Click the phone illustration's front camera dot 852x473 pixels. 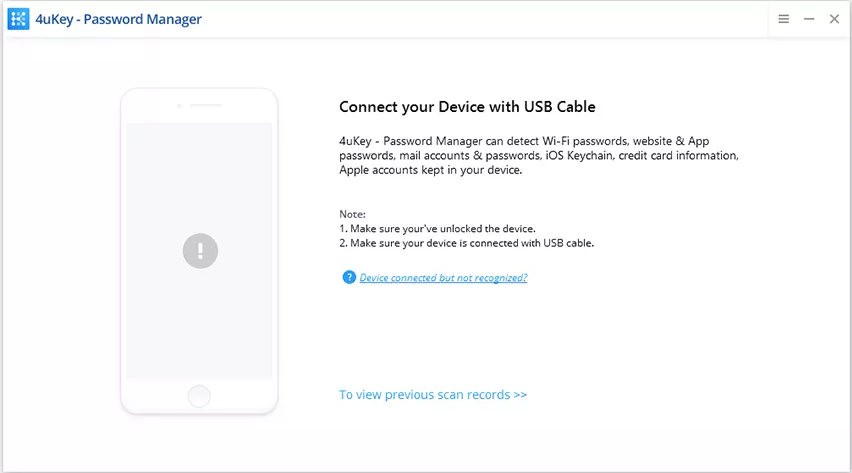point(179,105)
